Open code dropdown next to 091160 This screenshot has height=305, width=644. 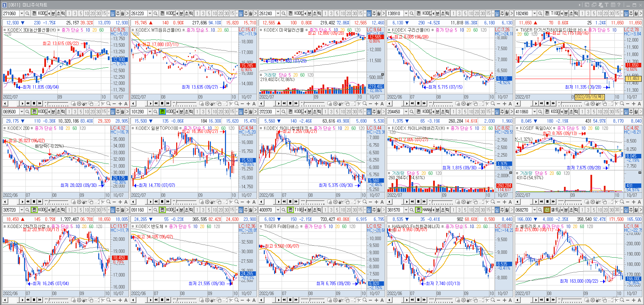click(150, 210)
